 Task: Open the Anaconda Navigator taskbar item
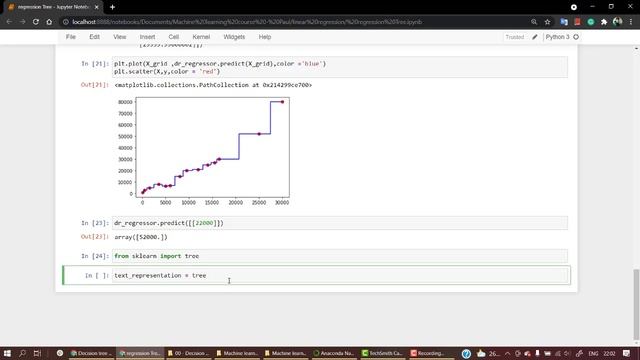(333, 353)
